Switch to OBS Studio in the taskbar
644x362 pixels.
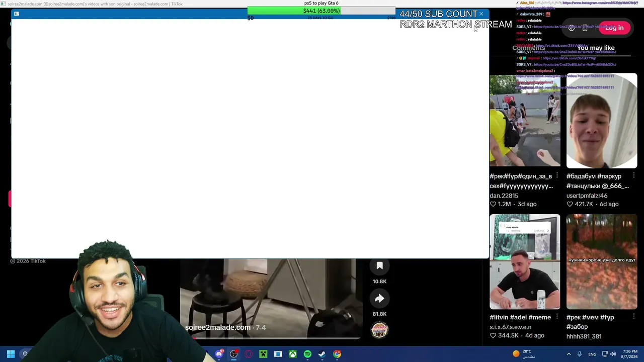tap(234, 354)
